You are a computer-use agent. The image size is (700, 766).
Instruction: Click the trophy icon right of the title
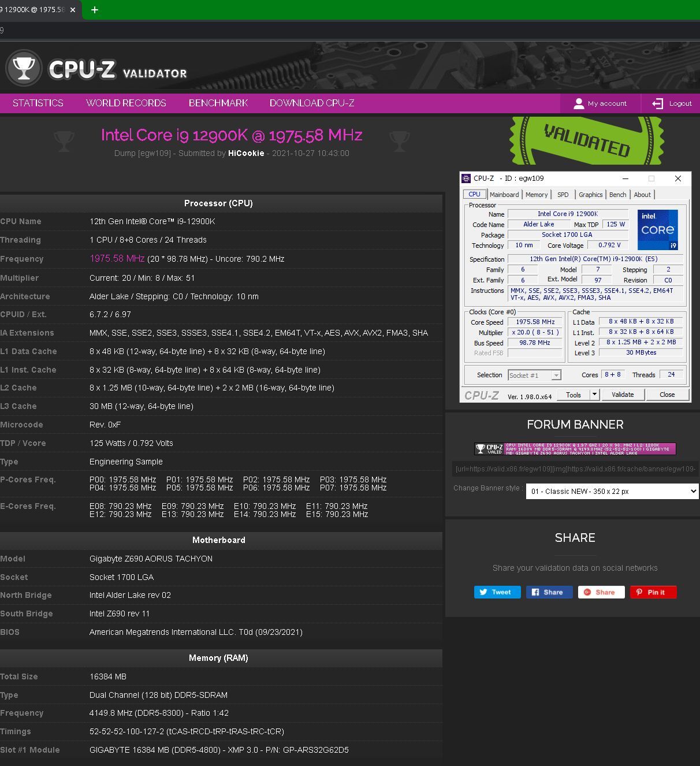tap(399, 140)
